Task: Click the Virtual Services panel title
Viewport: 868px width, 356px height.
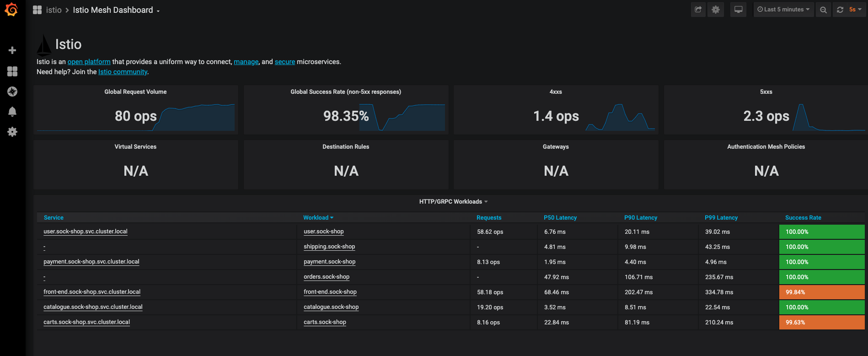Action: pos(135,147)
